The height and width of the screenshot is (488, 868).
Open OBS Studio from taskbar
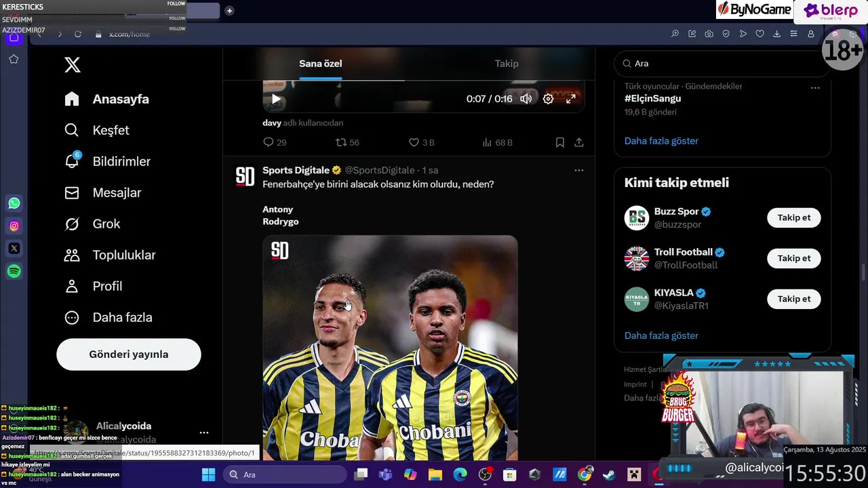pyautogui.click(x=485, y=474)
